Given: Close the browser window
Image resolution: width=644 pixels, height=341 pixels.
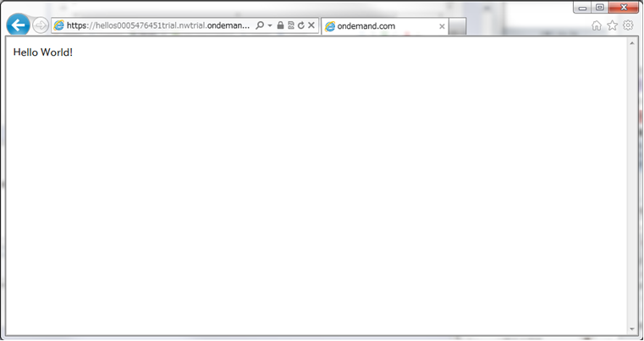Looking at the screenshot, I should coord(624,8).
